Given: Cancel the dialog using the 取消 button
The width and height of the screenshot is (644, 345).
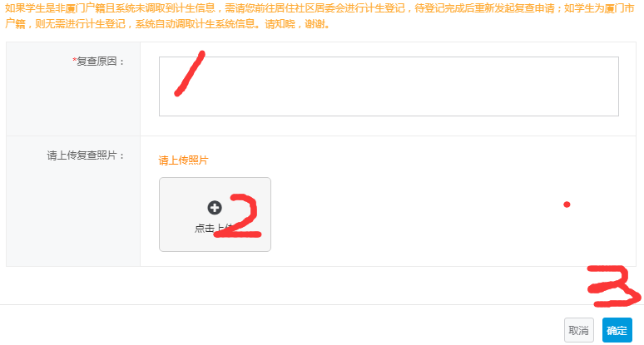Looking at the screenshot, I should (x=579, y=330).
